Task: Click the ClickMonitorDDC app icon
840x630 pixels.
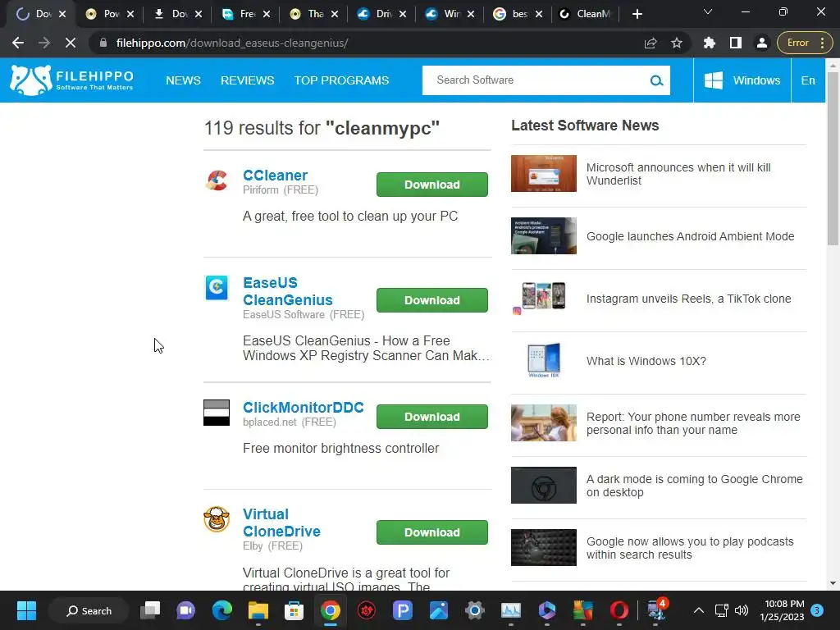Action: (217, 413)
